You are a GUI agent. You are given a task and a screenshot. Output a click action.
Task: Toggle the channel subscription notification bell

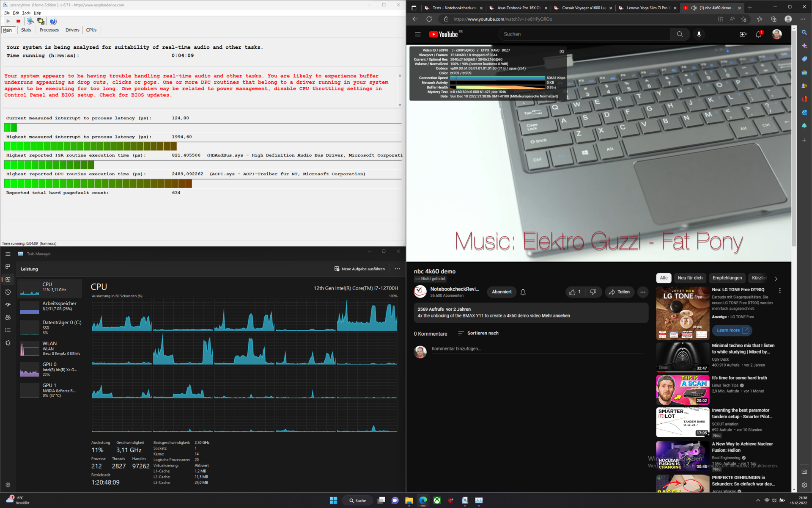[523, 292]
